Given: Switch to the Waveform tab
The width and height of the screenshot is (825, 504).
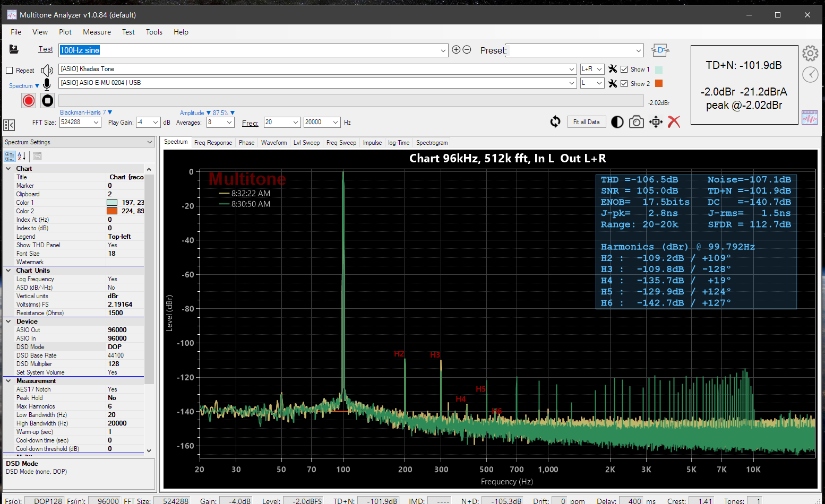Looking at the screenshot, I should click(x=274, y=143).
